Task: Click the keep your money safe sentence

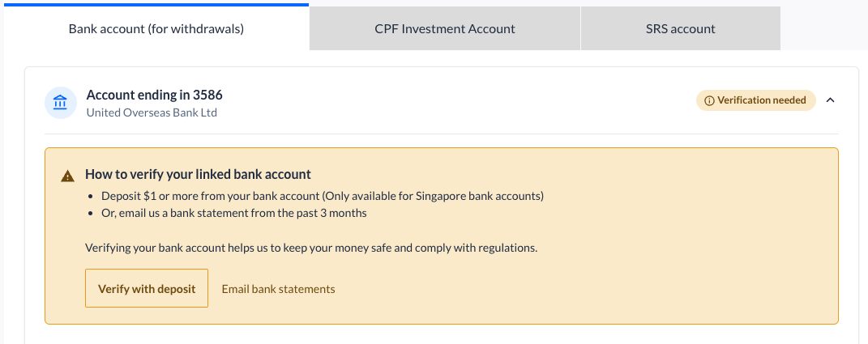Action: pos(311,248)
